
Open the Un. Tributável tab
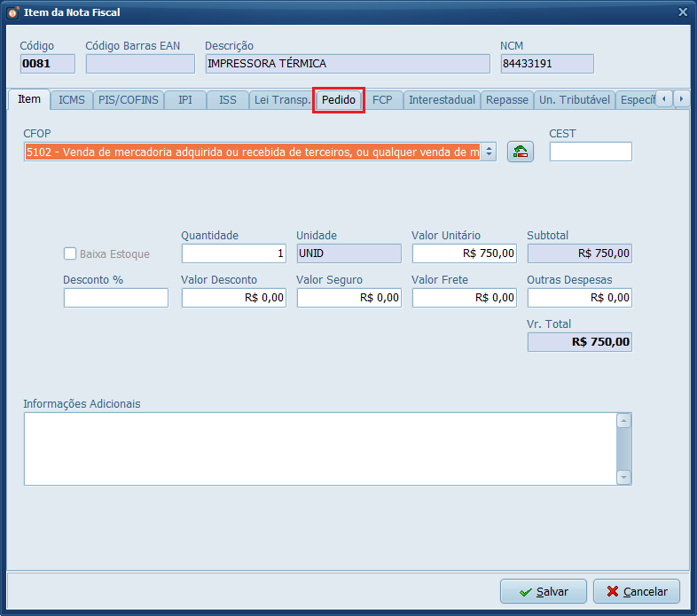coord(574,100)
